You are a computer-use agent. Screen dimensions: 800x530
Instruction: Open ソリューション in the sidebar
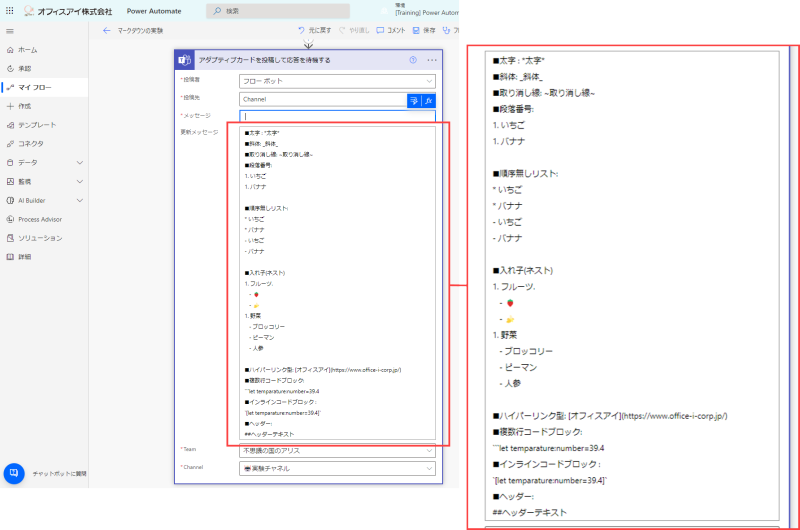click(x=40, y=238)
